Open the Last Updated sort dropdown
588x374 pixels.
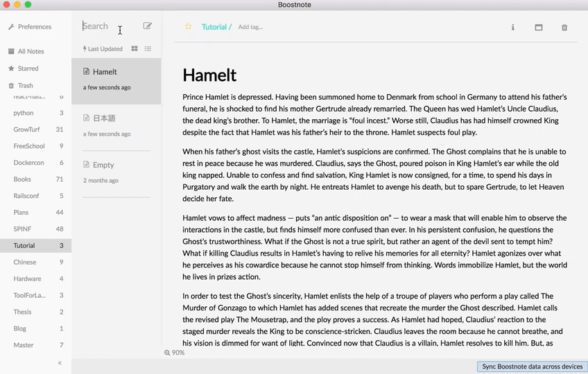[x=103, y=48]
